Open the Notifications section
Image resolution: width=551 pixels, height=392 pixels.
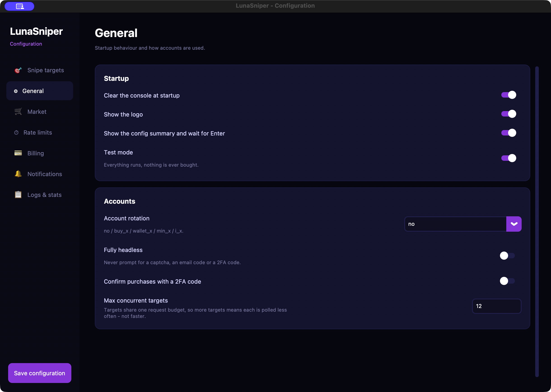pyautogui.click(x=40, y=174)
